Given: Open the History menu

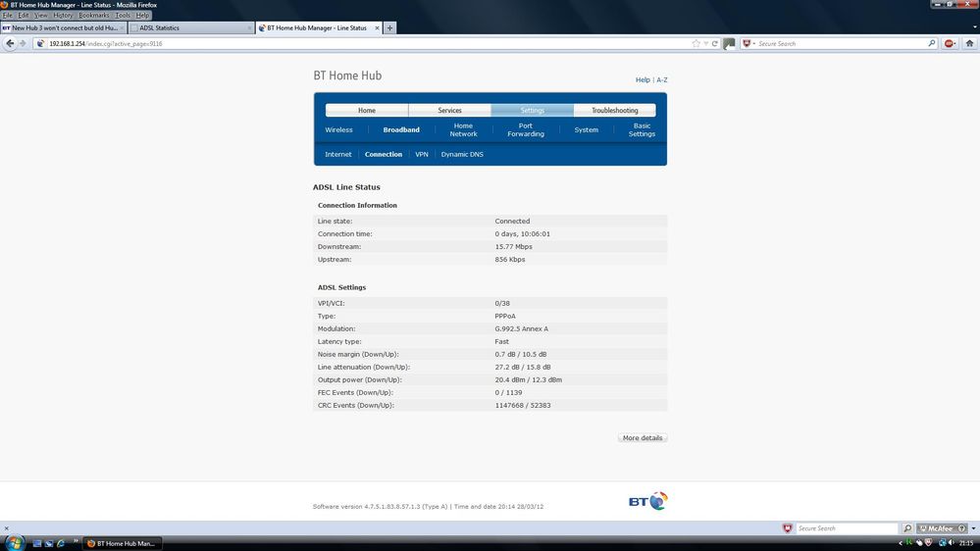Looking at the screenshot, I should 63,15.
